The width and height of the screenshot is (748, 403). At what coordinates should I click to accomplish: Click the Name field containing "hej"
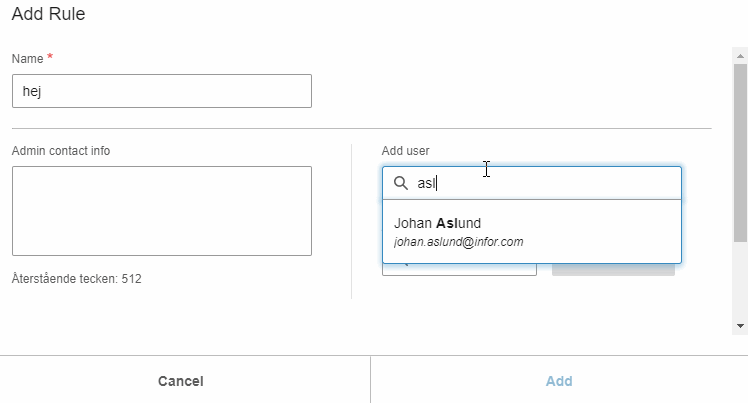click(161, 91)
